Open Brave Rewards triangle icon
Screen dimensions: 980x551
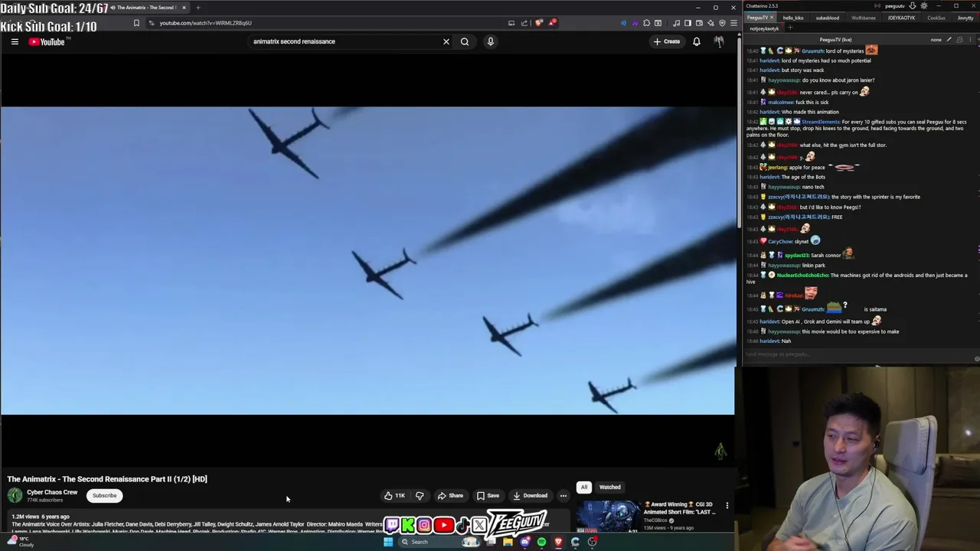tap(552, 23)
